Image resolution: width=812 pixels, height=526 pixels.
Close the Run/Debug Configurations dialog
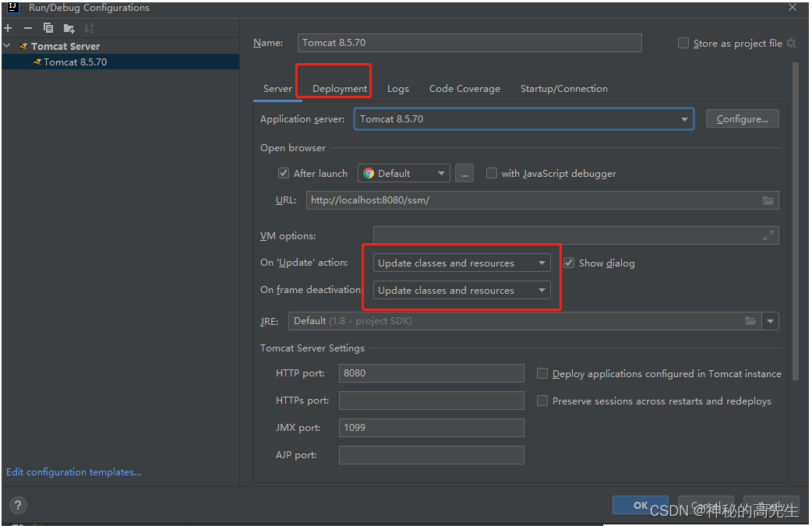click(x=793, y=7)
